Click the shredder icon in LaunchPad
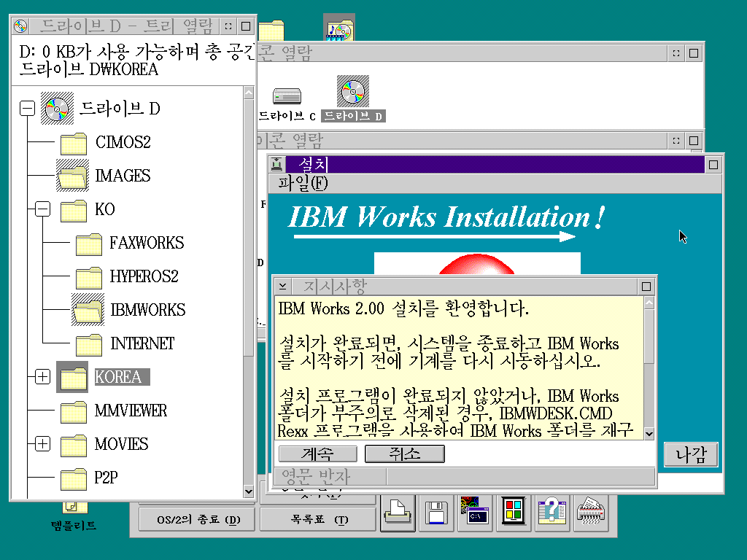 click(x=591, y=513)
